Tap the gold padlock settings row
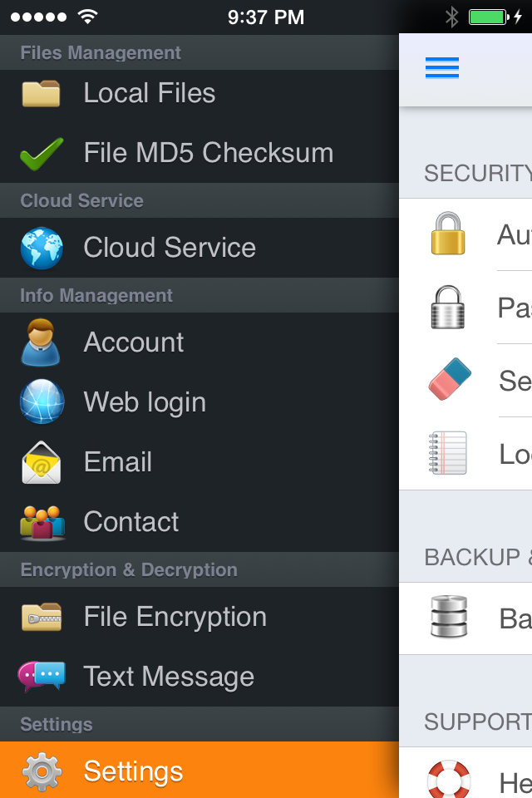Screen dimensions: 532x798 [465, 234]
